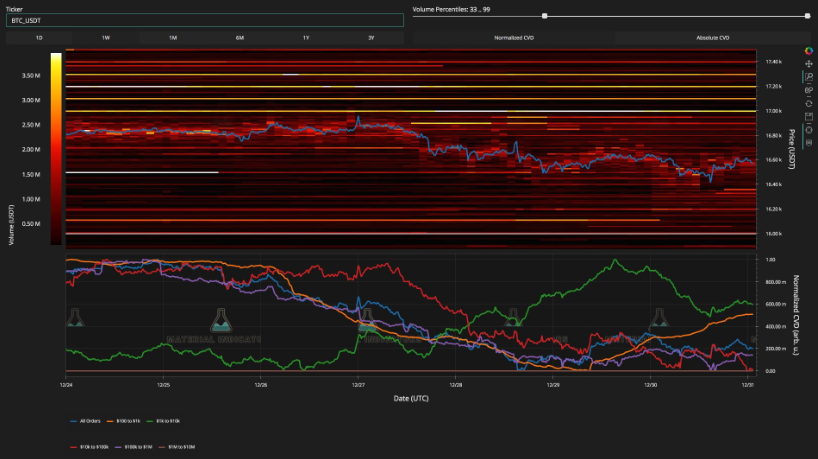Viewport: 818px width, 459px height.
Task: Switch to Normalized CVD view
Action: click(x=514, y=37)
